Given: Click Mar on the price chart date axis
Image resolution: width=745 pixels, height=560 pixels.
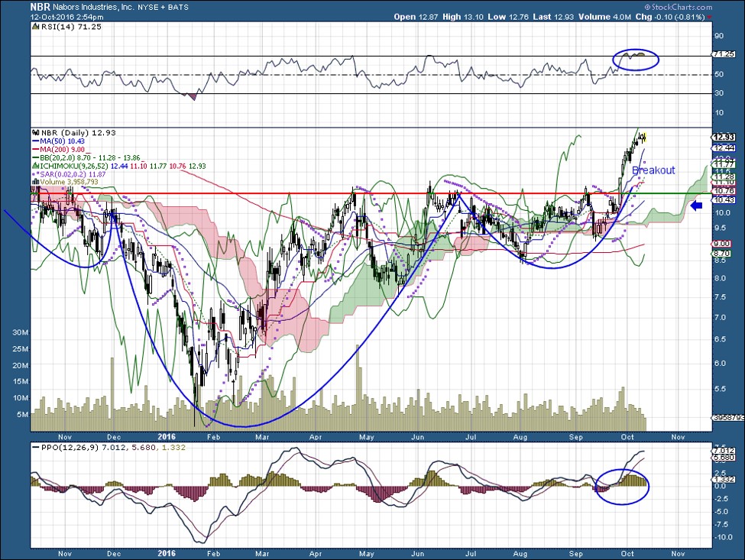Looking at the screenshot, I should pos(262,437).
